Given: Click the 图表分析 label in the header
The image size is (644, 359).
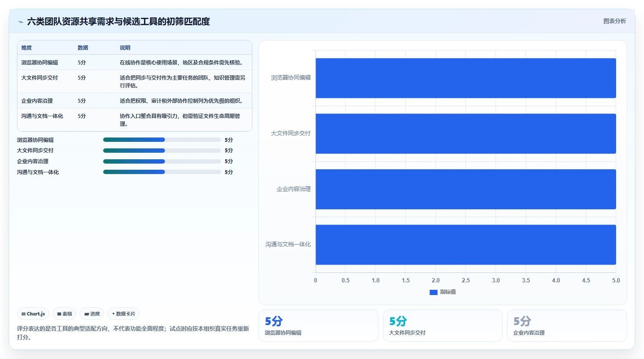Looking at the screenshot, I should pos(614,21).
